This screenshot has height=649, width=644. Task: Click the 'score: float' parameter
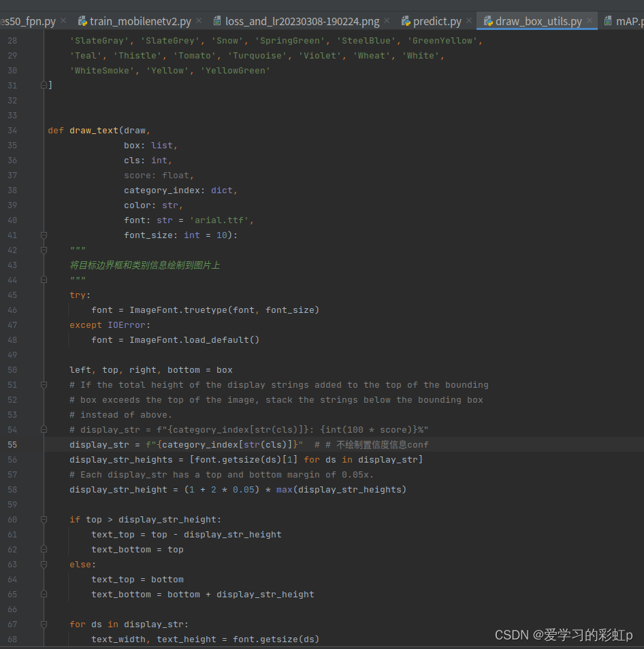[x=157, y=175]
